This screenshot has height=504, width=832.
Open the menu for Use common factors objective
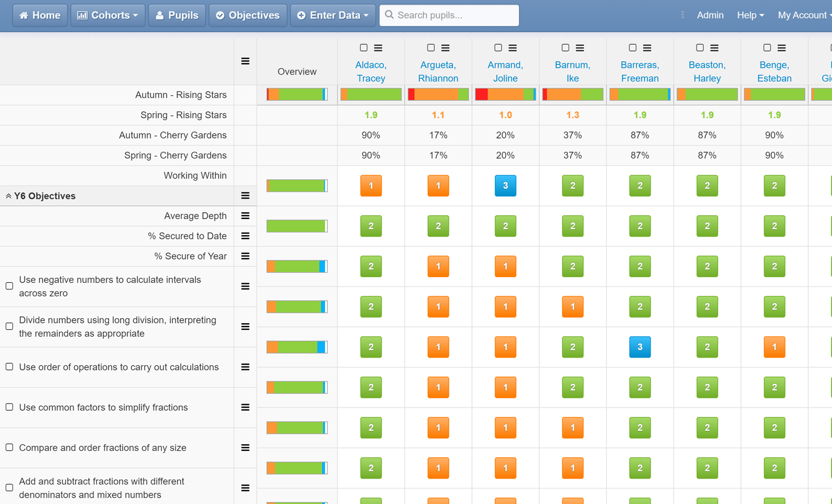[245, 408]
